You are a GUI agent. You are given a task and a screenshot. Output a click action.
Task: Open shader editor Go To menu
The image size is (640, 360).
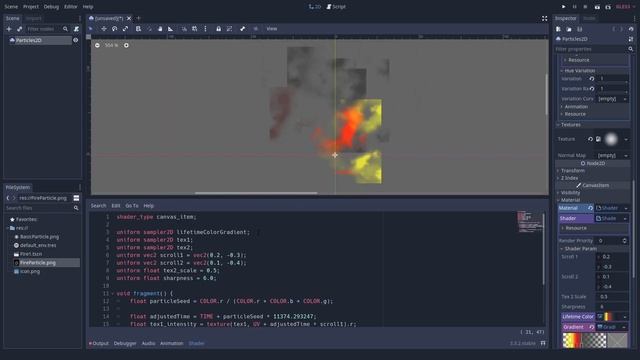[x=132, y=206]
